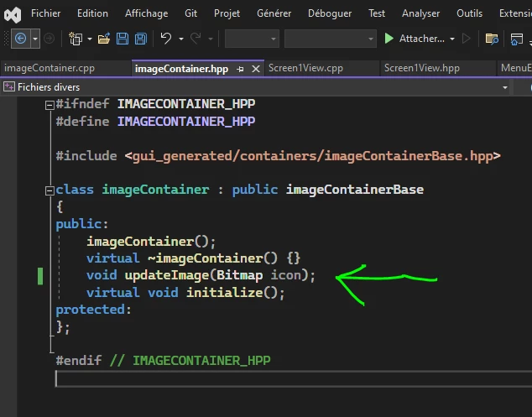Open the redo history dropdown arrow
Image resolution: width=532 pixels, height=417 pixels.
point(211,39)
